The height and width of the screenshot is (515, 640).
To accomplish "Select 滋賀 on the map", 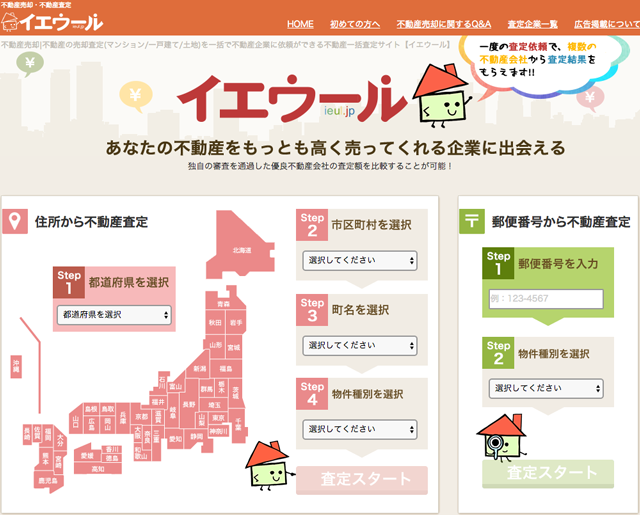I will tap(158, 417).
